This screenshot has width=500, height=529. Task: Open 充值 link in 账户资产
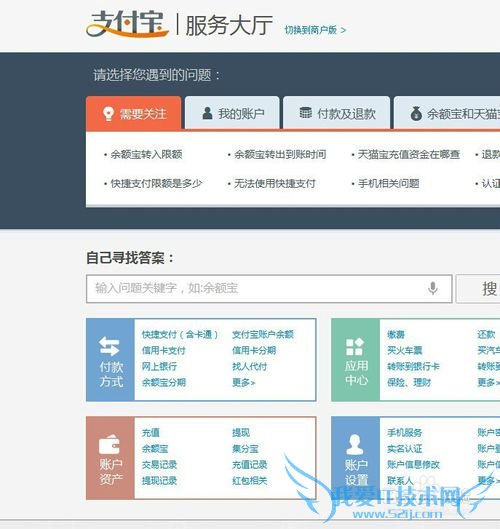[x=150, y=433]
